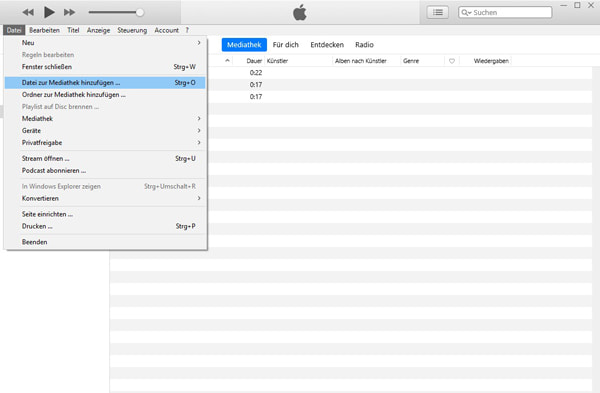Switch to the Mediathek tab
Viewport: 600px width, 393px height.
pyautogui.click(x=244, y=45)
